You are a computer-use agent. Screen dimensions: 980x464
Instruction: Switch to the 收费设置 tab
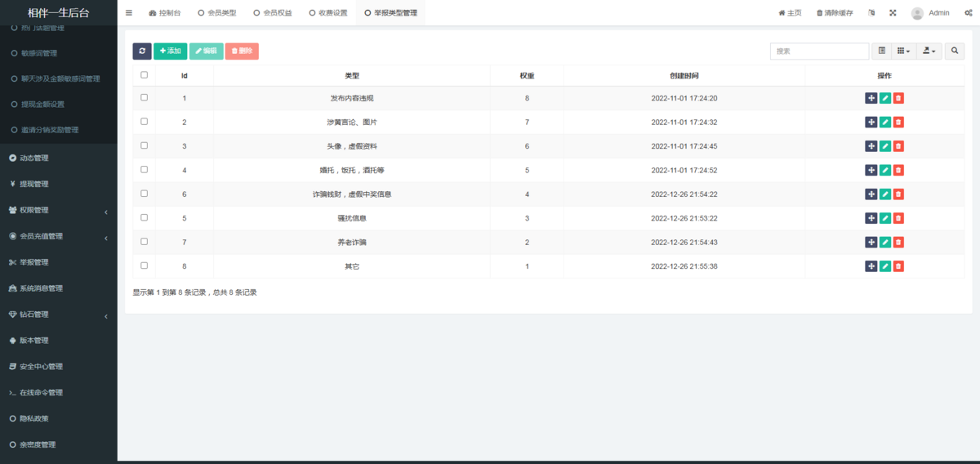point(328,13)
